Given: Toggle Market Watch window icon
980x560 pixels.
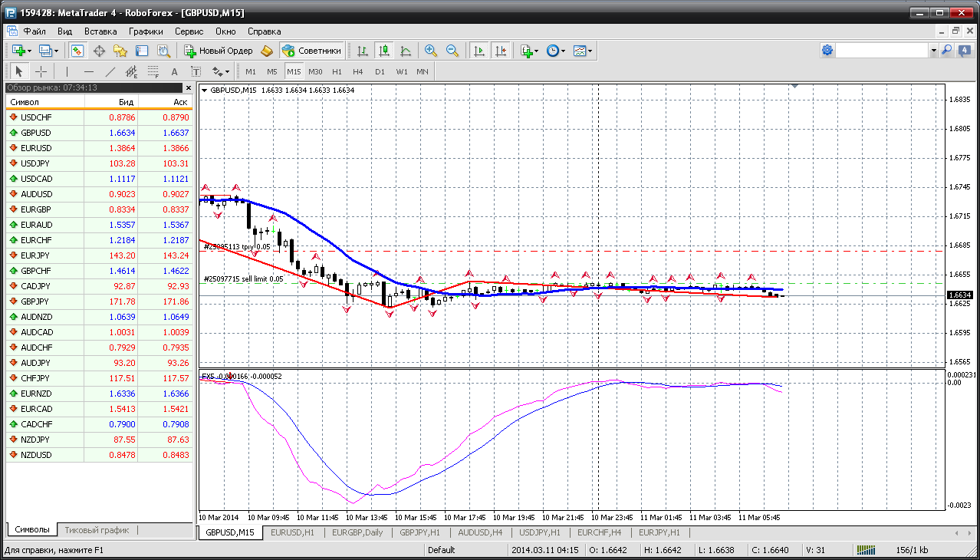Looking at the screenshot, I should pos(77,51).
